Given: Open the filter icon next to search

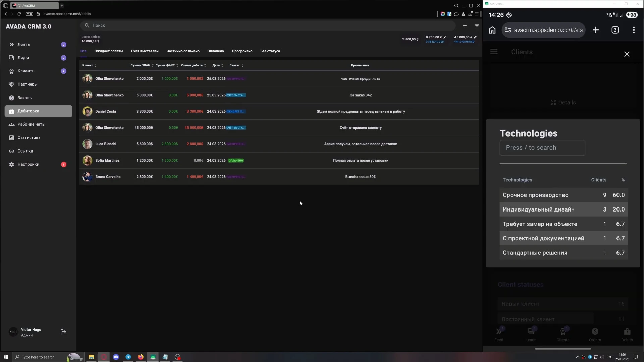Looking at the screenshot, I should pos(477,26).
